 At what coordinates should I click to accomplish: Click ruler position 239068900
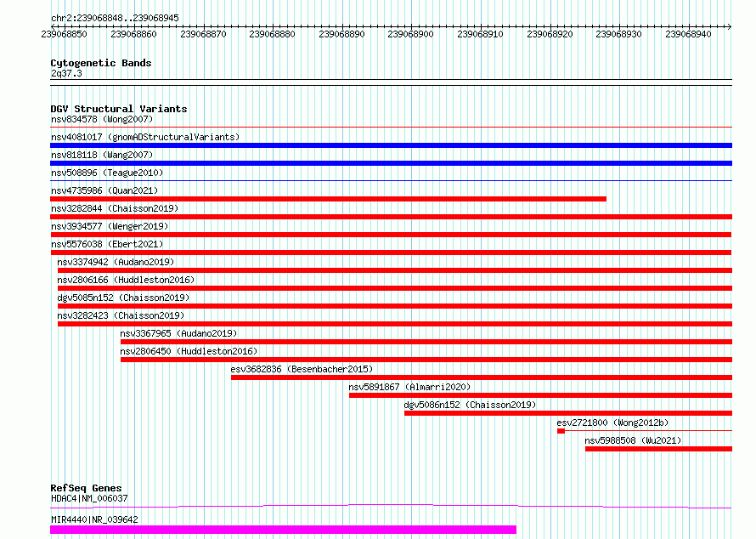click(x=411, y=34)
